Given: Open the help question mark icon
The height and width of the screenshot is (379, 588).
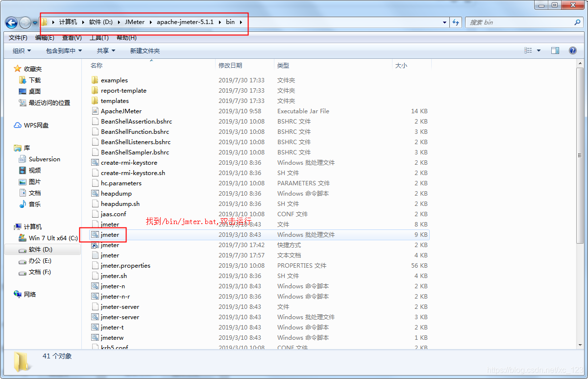Looking at the screenshot, I should click(x=572, y=51).
